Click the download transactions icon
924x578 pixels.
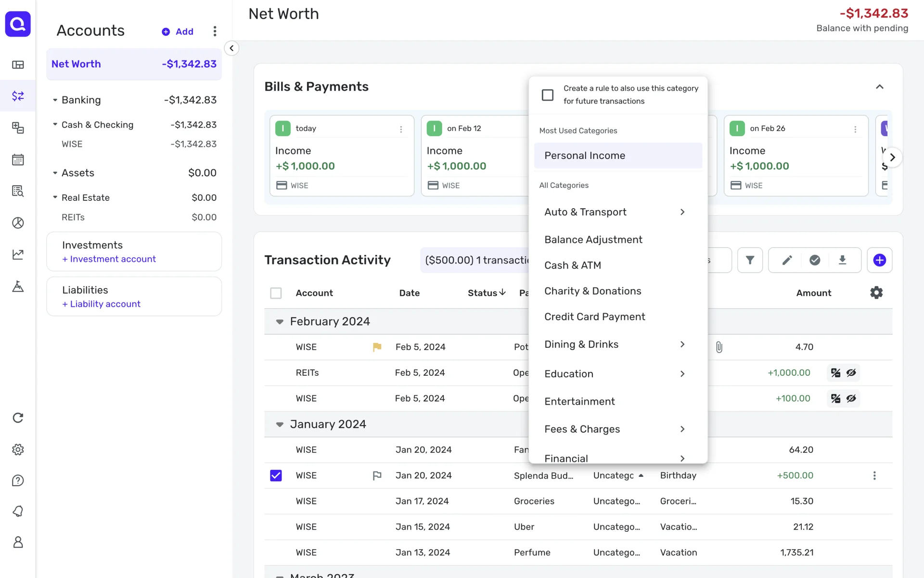point(842,260)
